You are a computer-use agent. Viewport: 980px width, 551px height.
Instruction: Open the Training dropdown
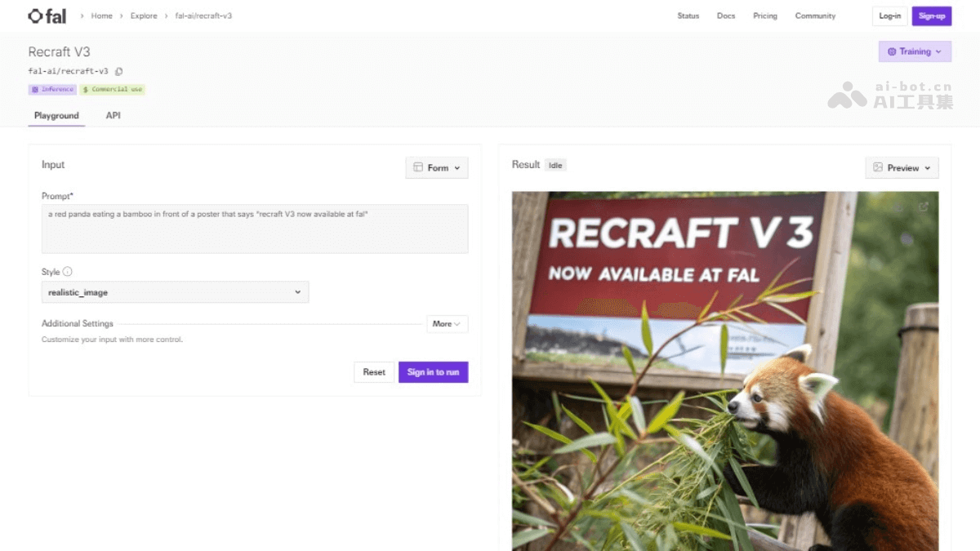click(x=915, y=51)
